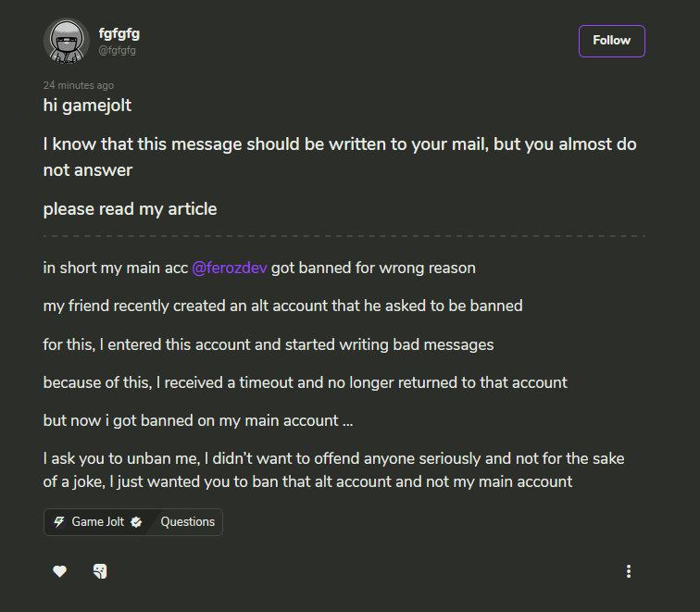Open fgfgfg's profile avatar
This screenshot has width=700, height=612.
click(67, 41)
